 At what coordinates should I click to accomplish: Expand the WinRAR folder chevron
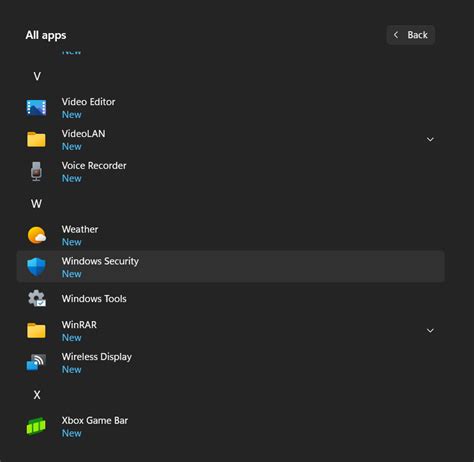pos(430,331)
